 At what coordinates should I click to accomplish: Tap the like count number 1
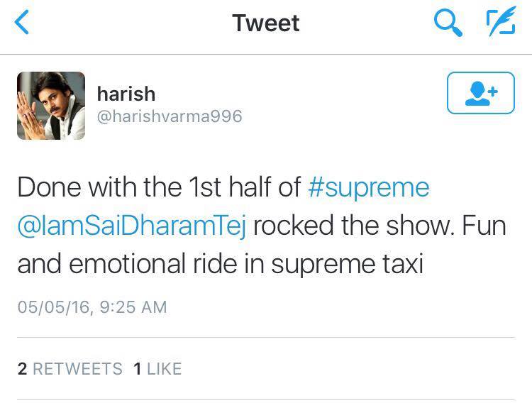pos(138,369)
